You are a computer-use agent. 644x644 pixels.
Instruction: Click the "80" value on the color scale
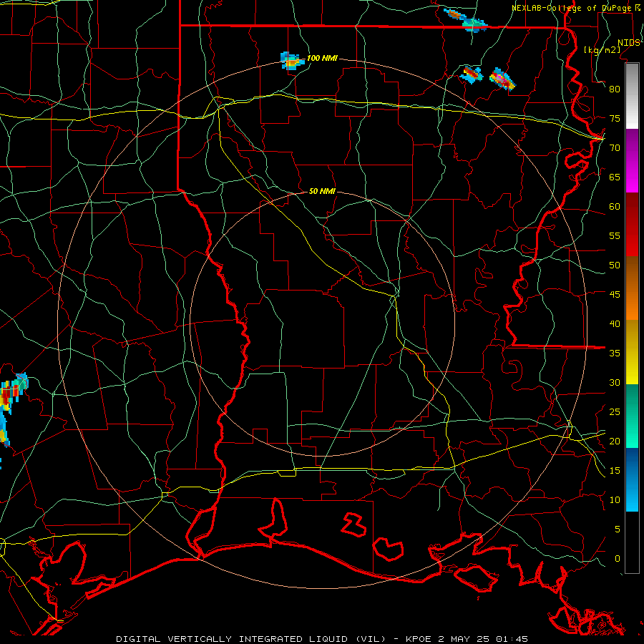click(615, 89)
